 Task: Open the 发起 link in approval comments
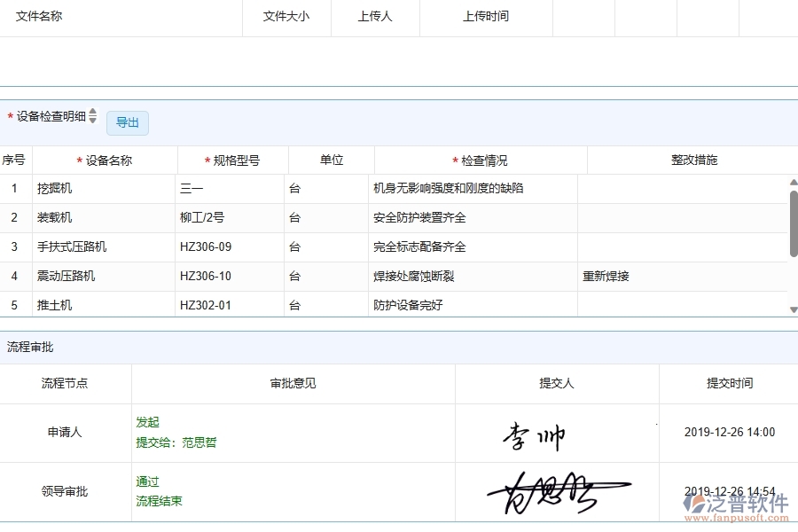click(147, 423)
